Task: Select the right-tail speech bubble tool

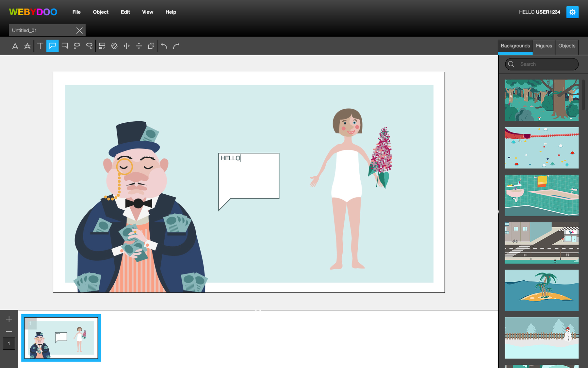Action: [65, 46]
